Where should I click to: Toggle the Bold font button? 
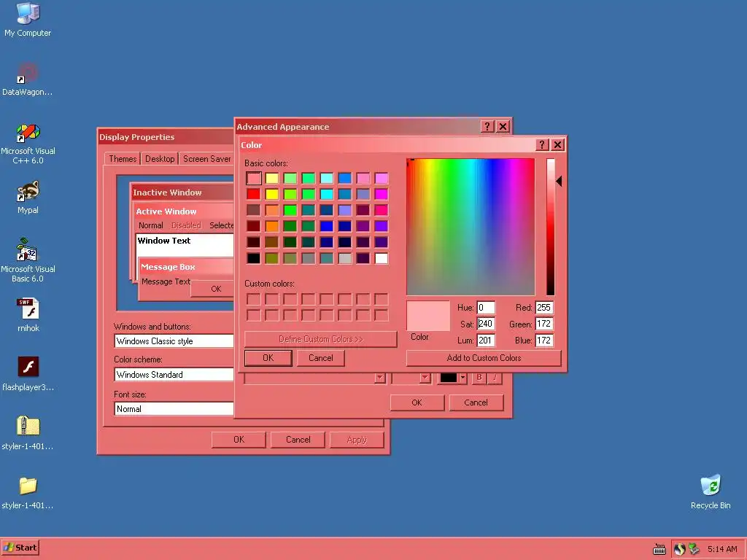[x=479, y=378]
